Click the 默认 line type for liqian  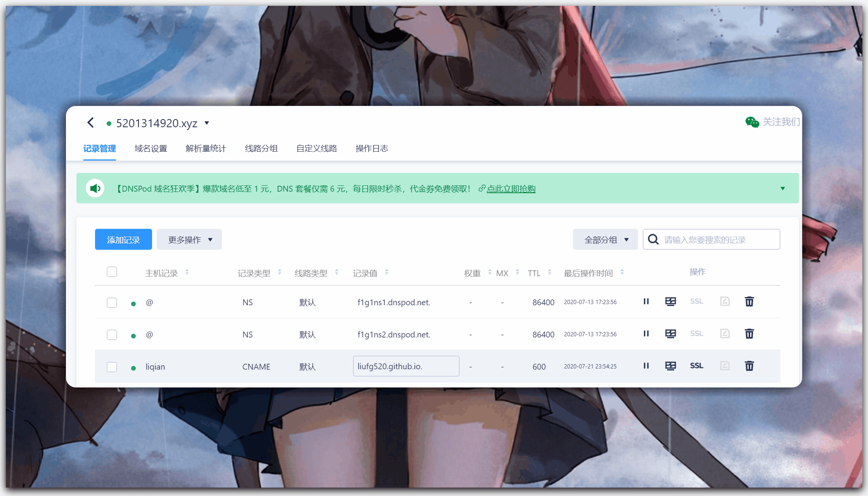[x=308, y=367]
